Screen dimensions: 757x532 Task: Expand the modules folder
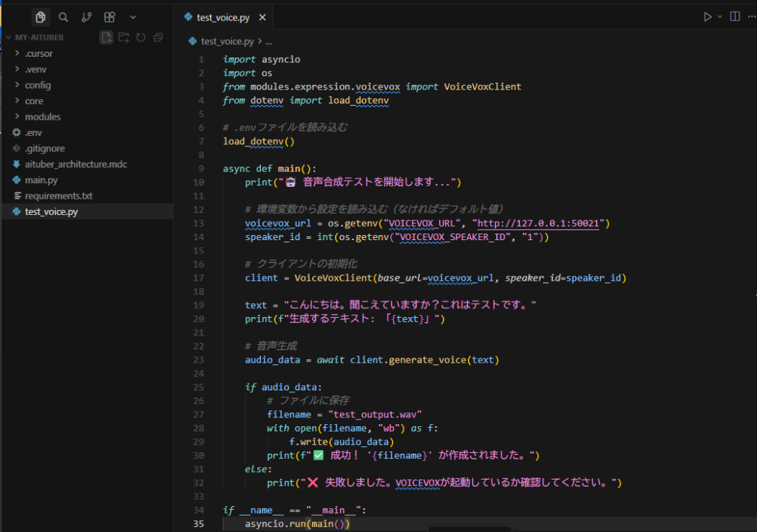point(42,117)
